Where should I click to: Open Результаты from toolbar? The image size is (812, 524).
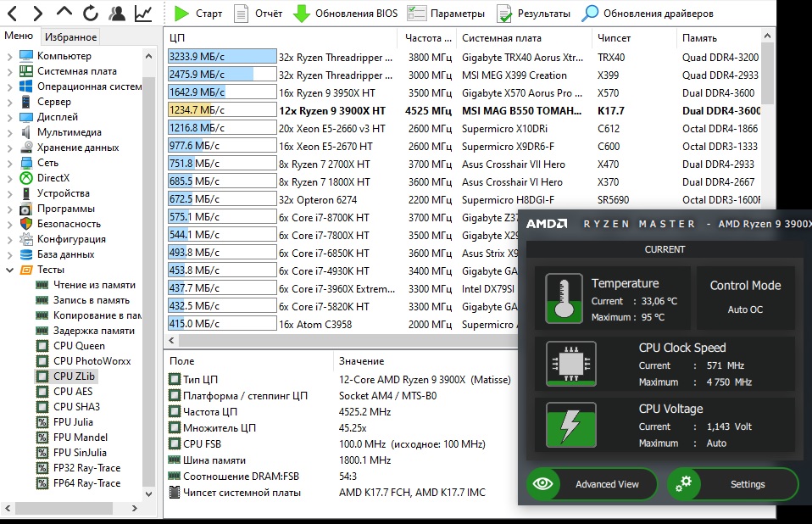pyautogui.click(x=533, y=14)
